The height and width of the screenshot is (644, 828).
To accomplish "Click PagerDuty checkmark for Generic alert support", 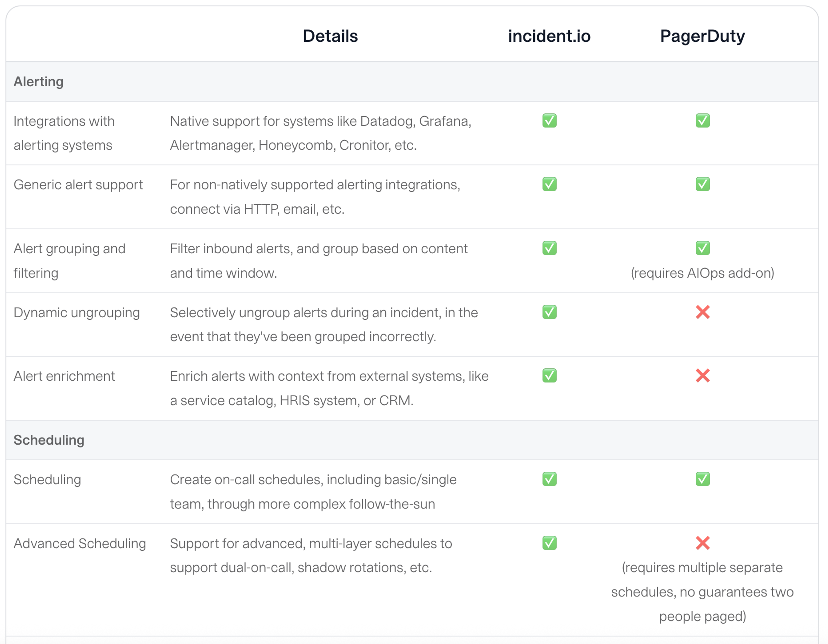I will click(x=702, y=184).
